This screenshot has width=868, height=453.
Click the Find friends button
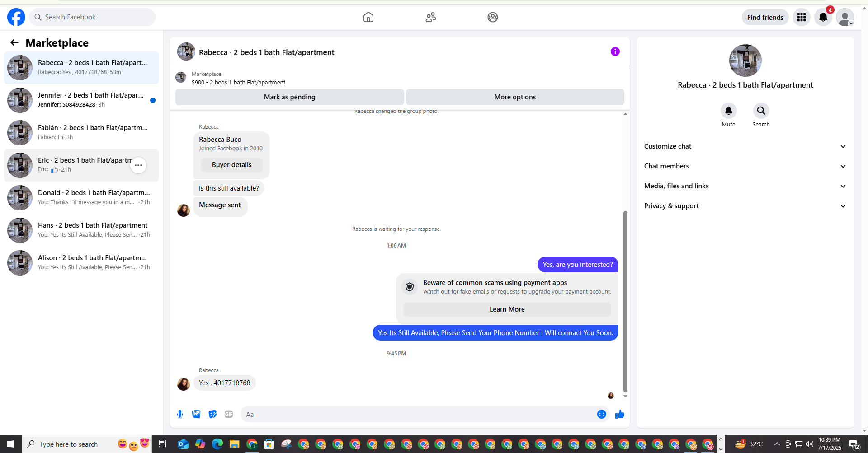point(765,17)
